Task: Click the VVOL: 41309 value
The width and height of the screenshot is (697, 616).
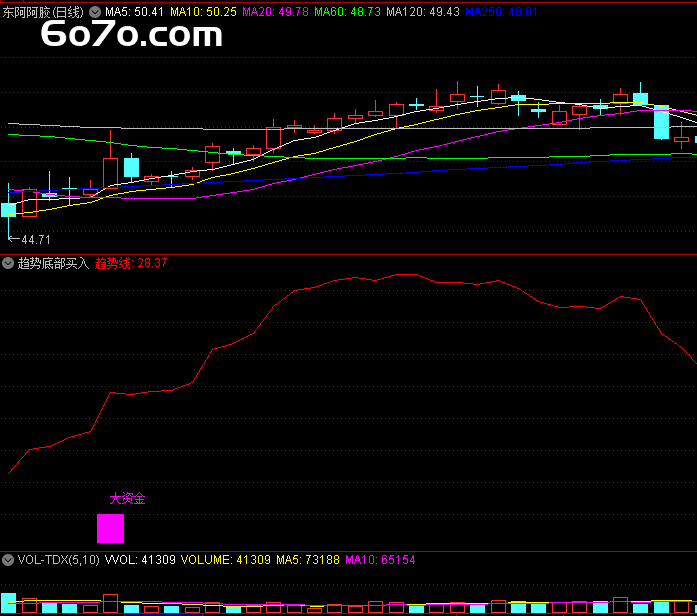Action: (140, 560)
